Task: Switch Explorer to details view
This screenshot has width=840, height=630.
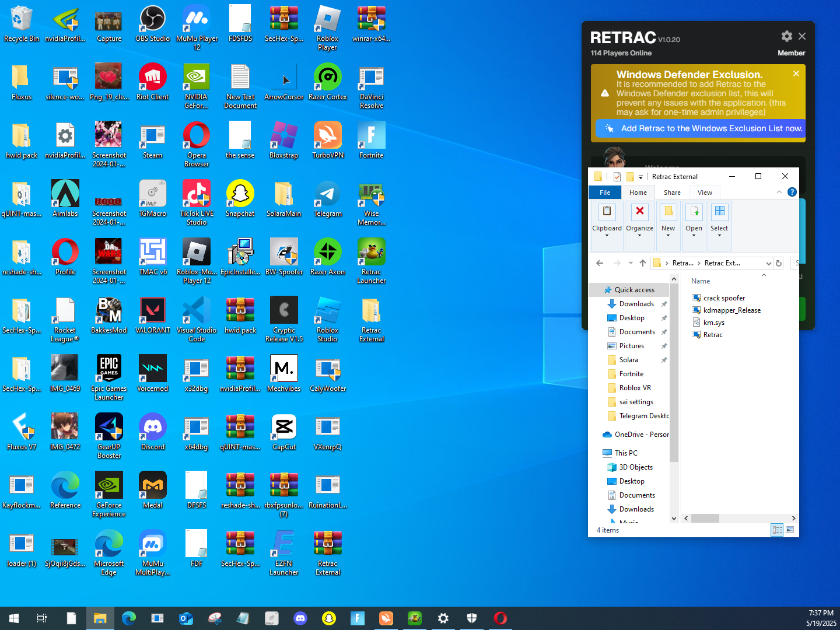Action: [x=777, y=530]
